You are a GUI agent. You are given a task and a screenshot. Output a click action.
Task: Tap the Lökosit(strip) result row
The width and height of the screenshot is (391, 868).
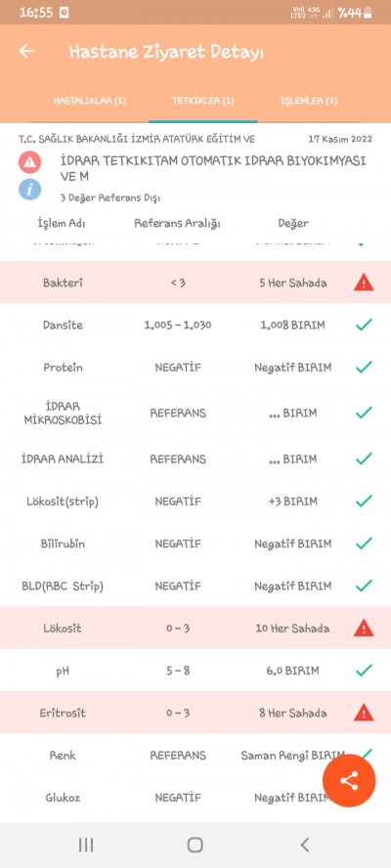click(195, 501)
